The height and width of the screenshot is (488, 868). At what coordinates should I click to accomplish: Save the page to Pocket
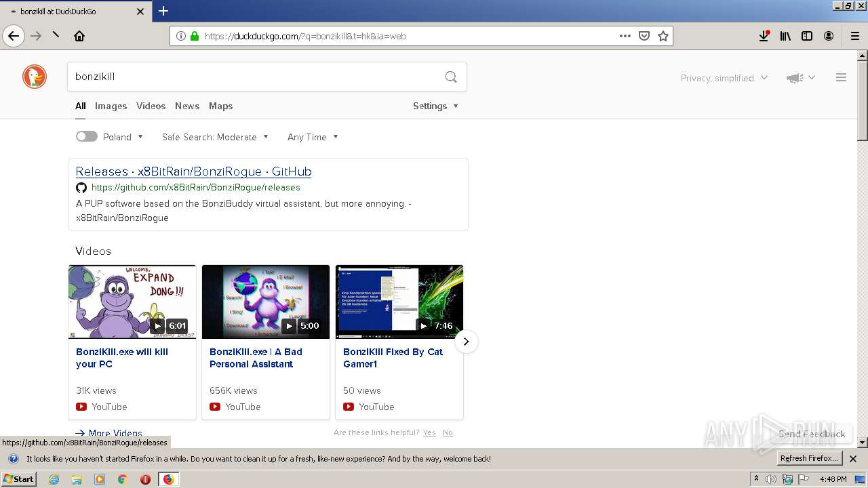644,36
